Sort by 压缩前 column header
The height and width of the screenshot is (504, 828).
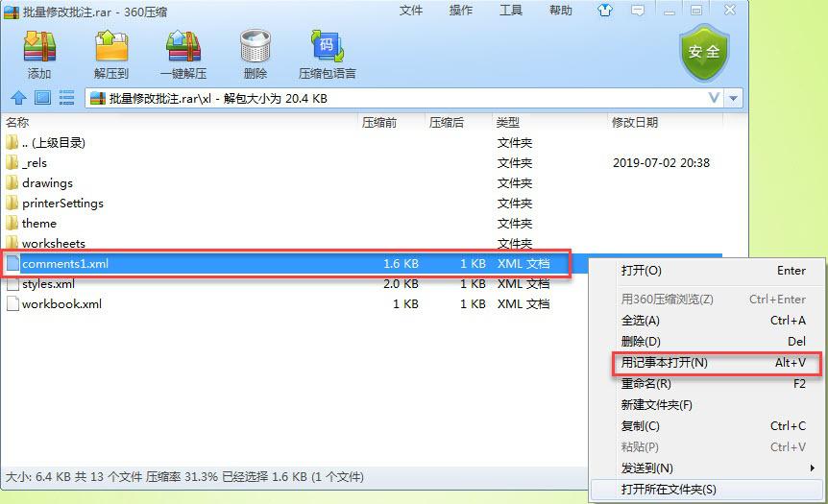[x=379, y=123]
